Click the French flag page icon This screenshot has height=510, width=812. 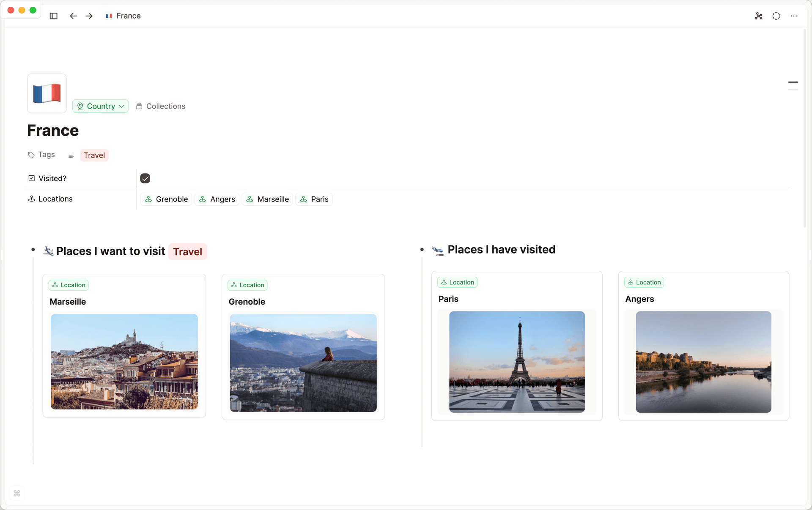47,93
